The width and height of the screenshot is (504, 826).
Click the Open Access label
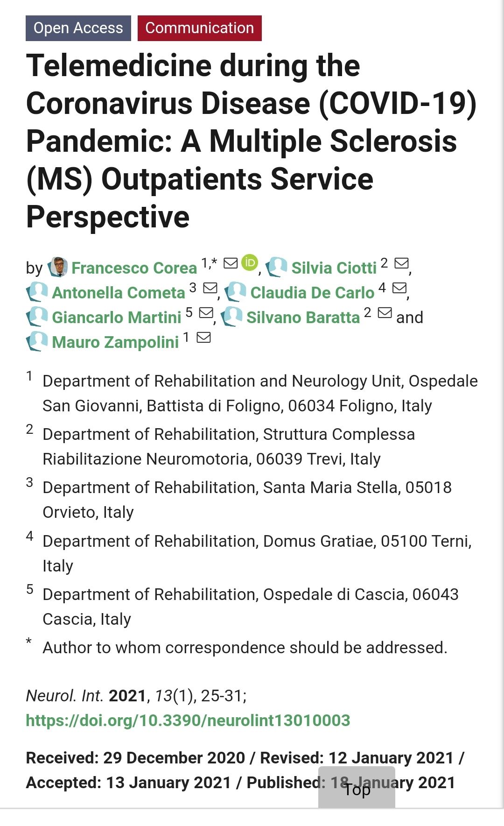coord(78,28)
